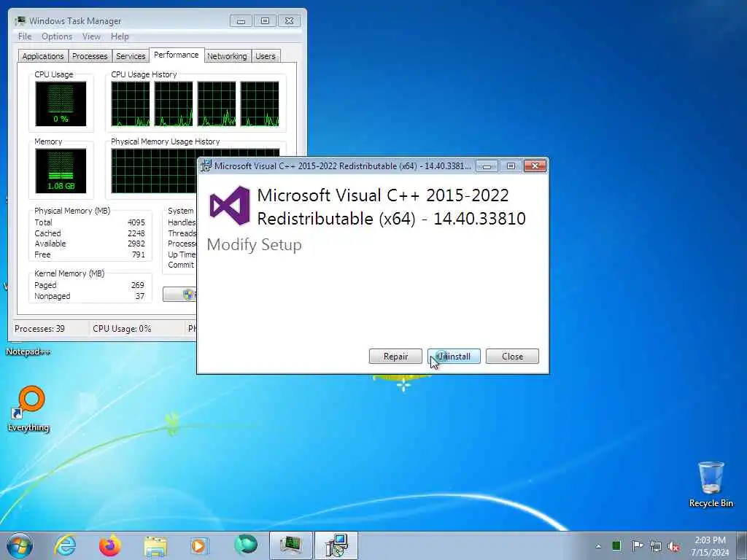Screen dimensions: 747x560
Task: Click the Visual C++ setup title bar icon
Action: (x=206, y=166)
